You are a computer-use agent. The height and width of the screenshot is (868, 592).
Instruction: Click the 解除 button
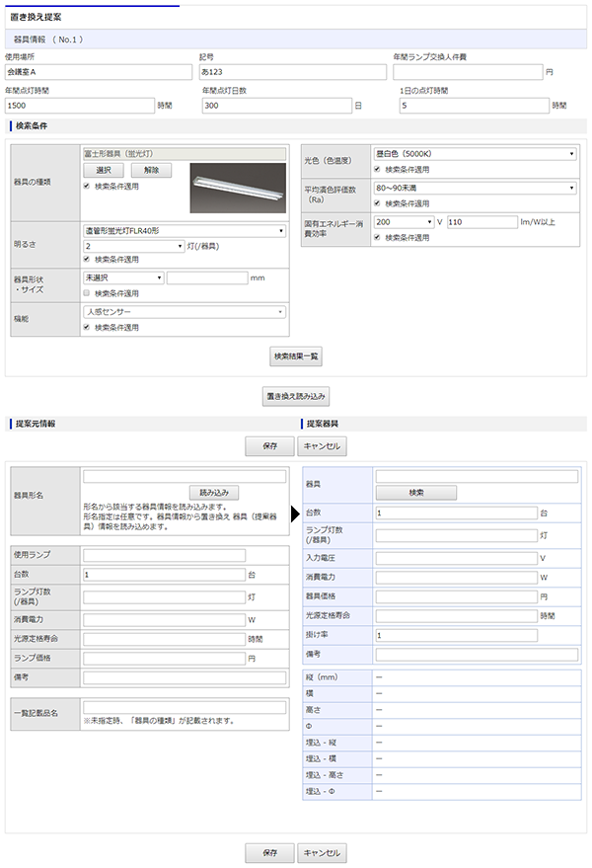pyautogui.click(x=151, y=170)
